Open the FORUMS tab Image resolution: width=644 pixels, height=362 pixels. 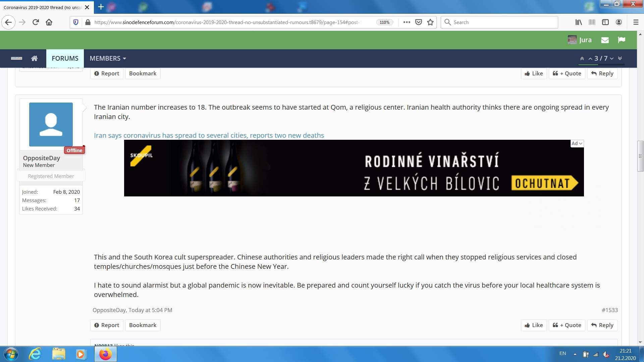[65, 58]
